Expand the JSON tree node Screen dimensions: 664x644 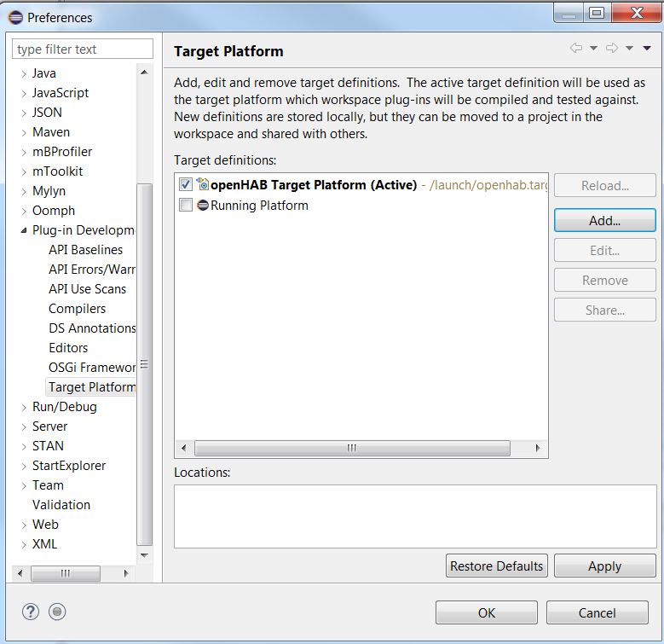click(24, 113)
